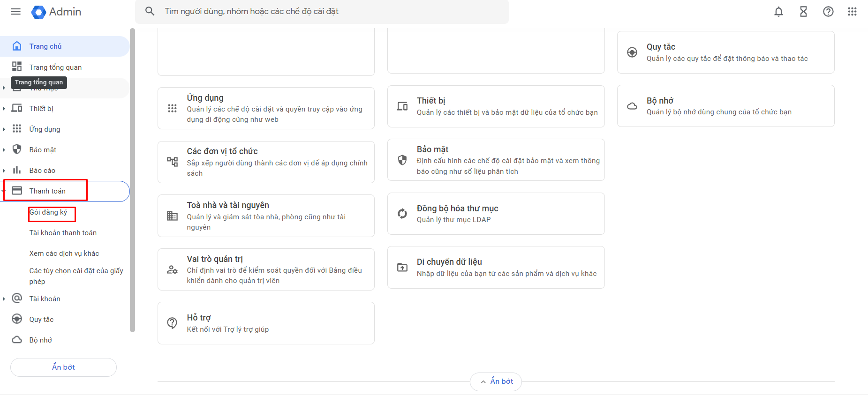This screenshot has width=868, height=395.
Task: Click the Vai trò quản trị icon
Action: point(172,269)
